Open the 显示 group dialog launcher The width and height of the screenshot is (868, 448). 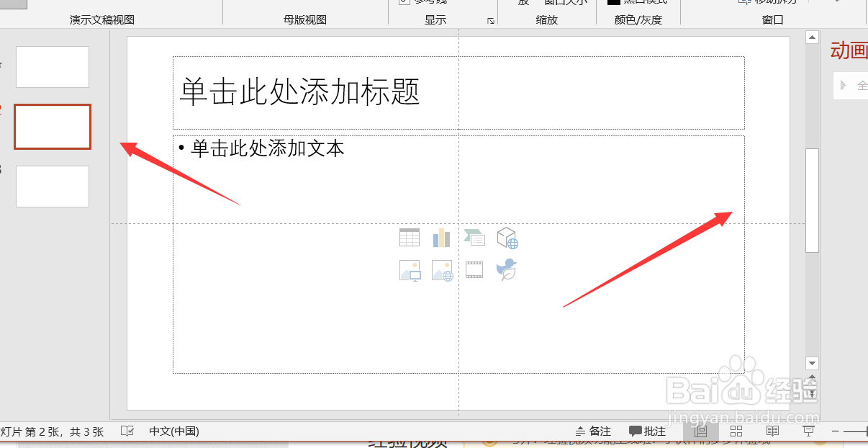coord(492,22)
